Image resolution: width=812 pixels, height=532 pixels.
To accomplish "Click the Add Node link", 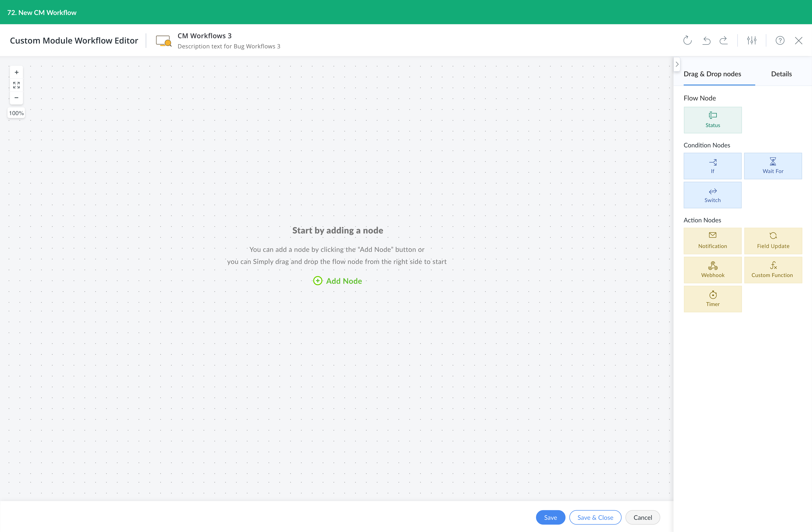I will (337, 281).
